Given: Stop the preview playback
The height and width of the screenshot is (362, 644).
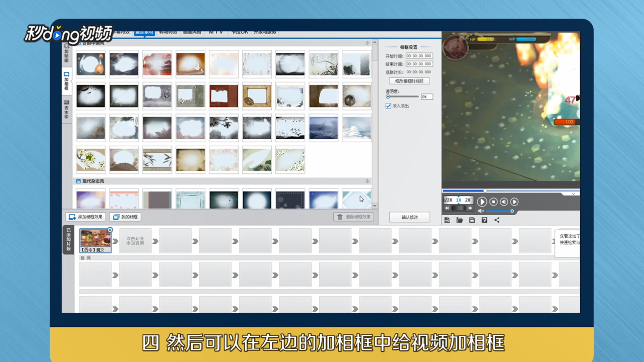Looking at the screenshot, I should tap(493, 202).
